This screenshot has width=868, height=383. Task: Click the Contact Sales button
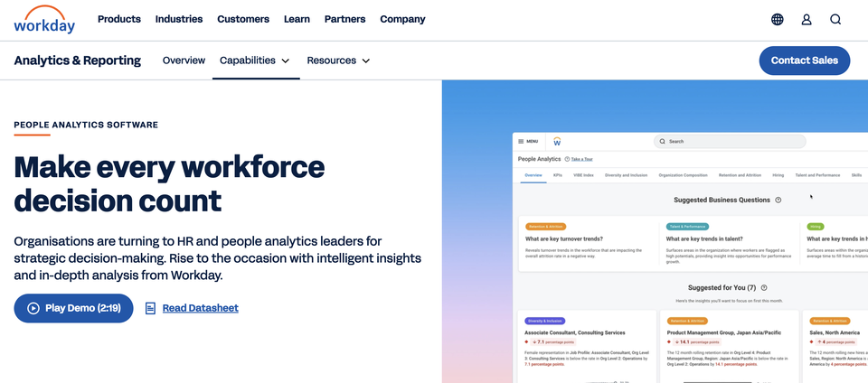[x=805, y=61]
